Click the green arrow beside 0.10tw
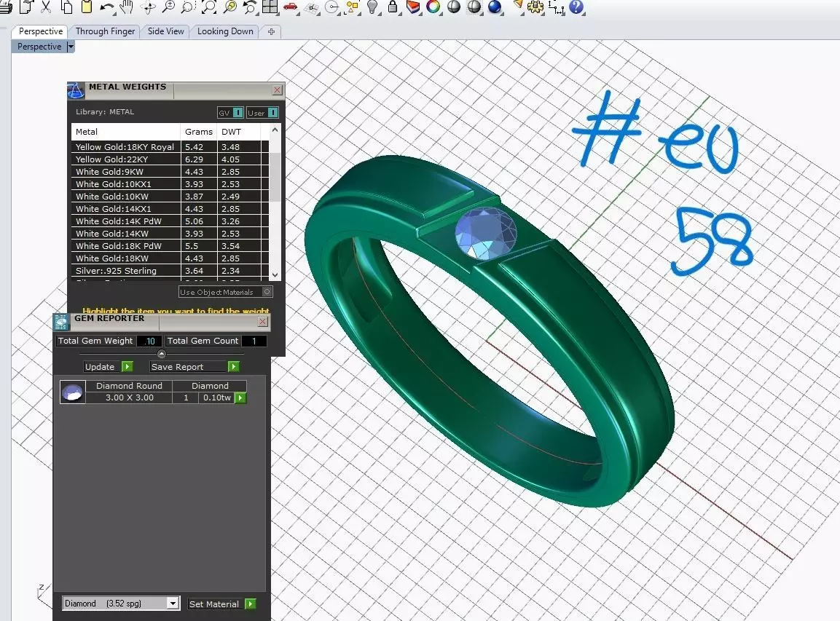 (x=240, y=397)
